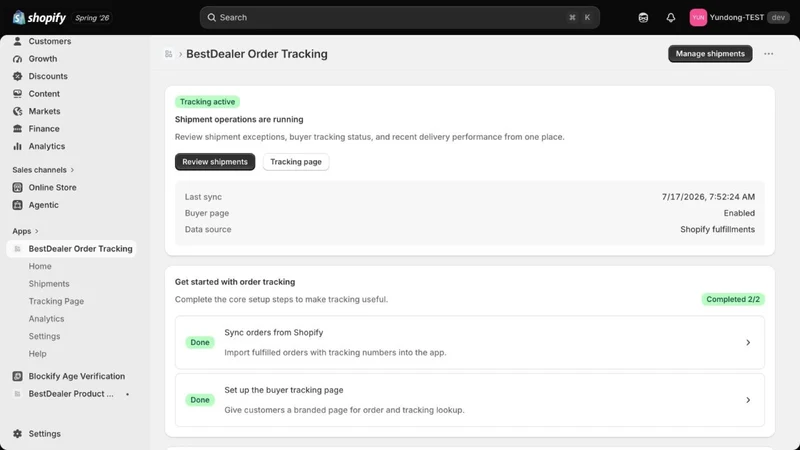Click the Sync orders from Shopify row
This screenshot has height=450, width=800.
pos(469,342)
